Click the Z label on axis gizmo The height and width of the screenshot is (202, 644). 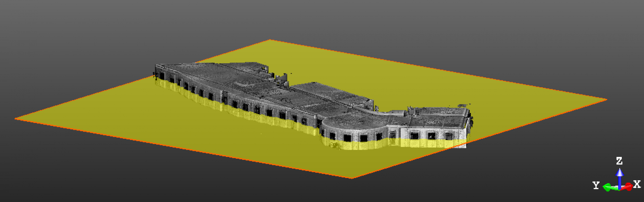click(619, 161)
